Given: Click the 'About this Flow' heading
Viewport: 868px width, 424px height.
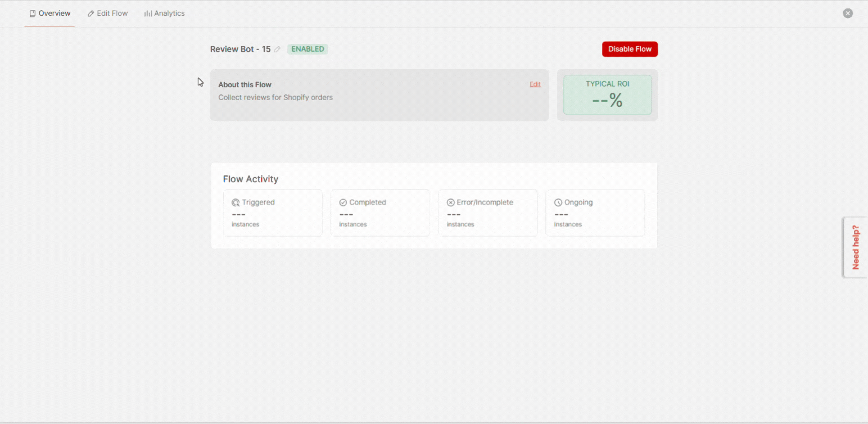Looking at the screenshot, I should 245,85.
